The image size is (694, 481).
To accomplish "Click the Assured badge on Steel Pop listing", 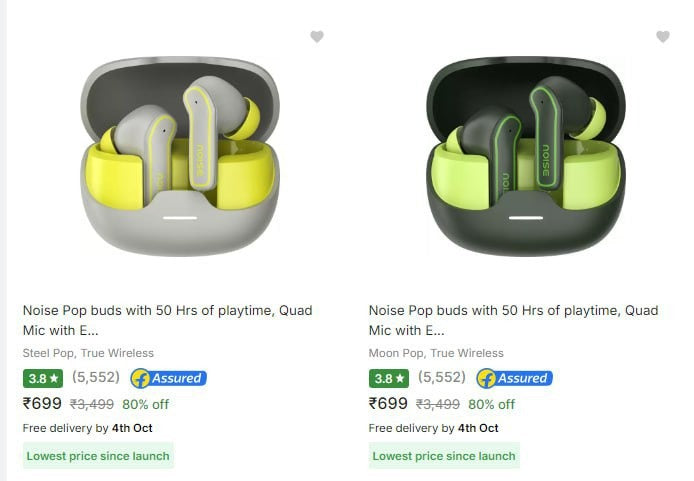I will click(168, 379).
